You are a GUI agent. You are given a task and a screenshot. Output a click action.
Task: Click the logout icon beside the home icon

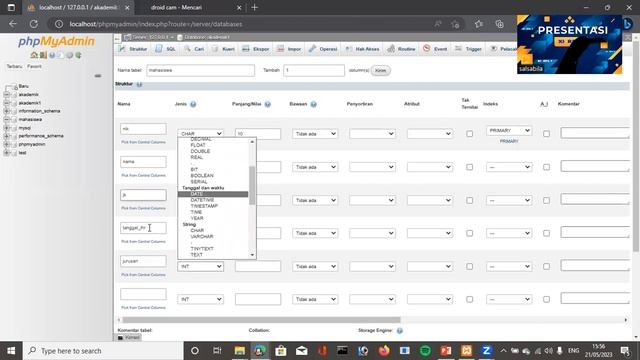pyautogui.click(x=43, y=55)
